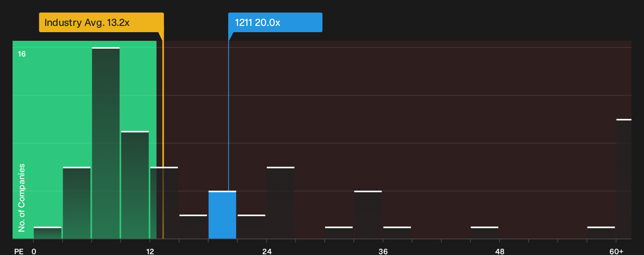Click the bar starting at PE 24
Viewport: 644px width, 255px height.
coord(280,203)
